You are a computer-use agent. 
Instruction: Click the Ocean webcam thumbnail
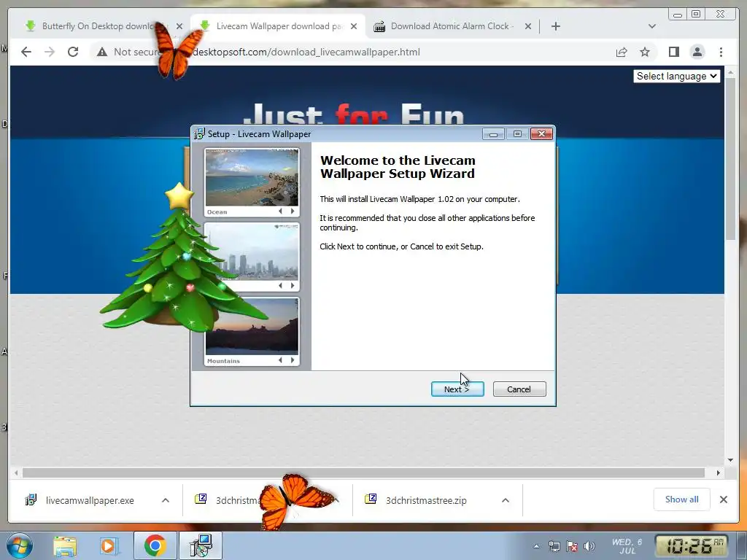pyautogui.click(x=252, y=177)
